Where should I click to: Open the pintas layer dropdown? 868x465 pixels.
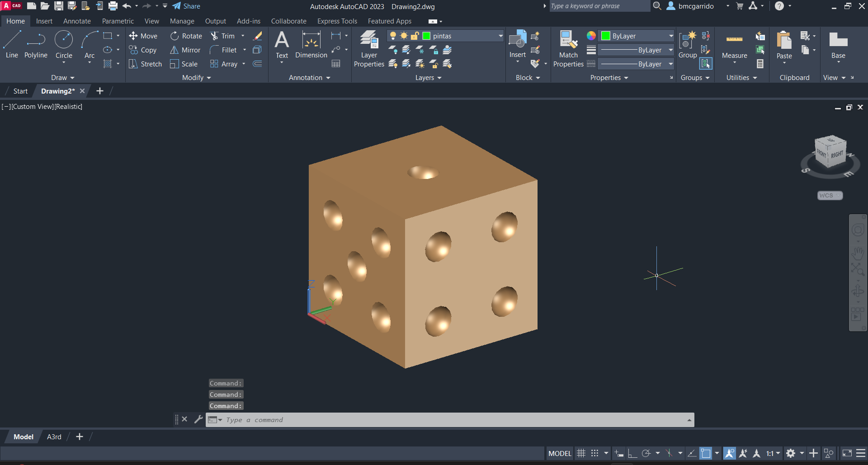pyautogui.click(x=500, y=36)
